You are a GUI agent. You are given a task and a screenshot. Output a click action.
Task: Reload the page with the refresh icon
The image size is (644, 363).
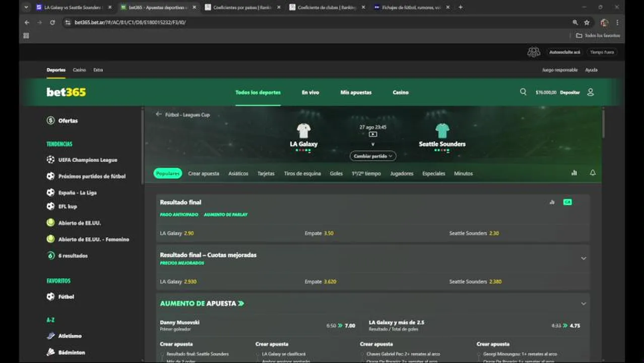[x=52, y=22]
